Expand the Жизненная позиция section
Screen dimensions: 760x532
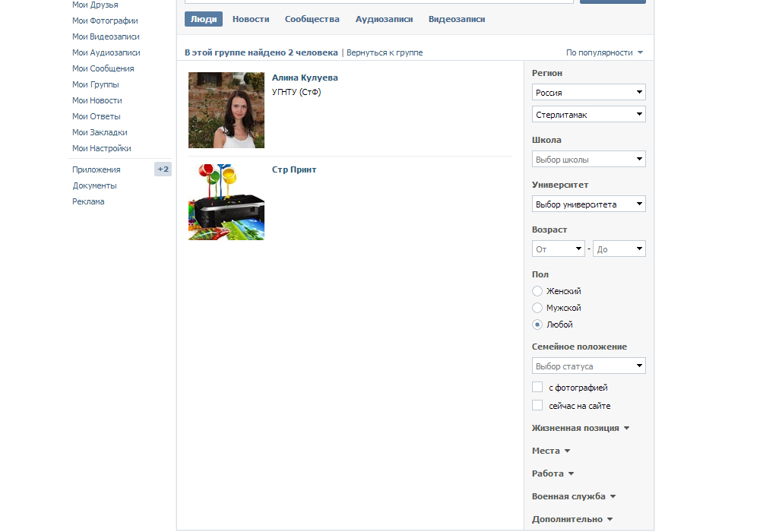(x=580, y=428)
